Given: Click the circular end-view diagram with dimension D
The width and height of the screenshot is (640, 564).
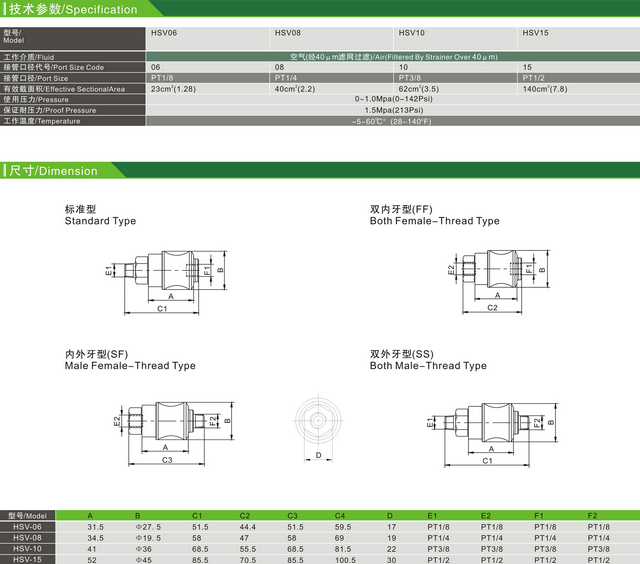Looking at the screenshot, I should (319, 421).
